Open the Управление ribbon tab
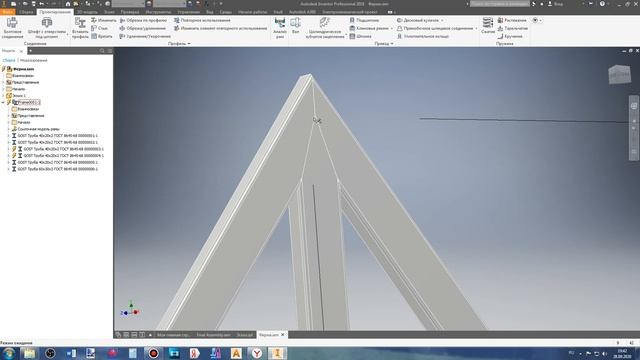This screenshot has width=640, height=360. 189,12
